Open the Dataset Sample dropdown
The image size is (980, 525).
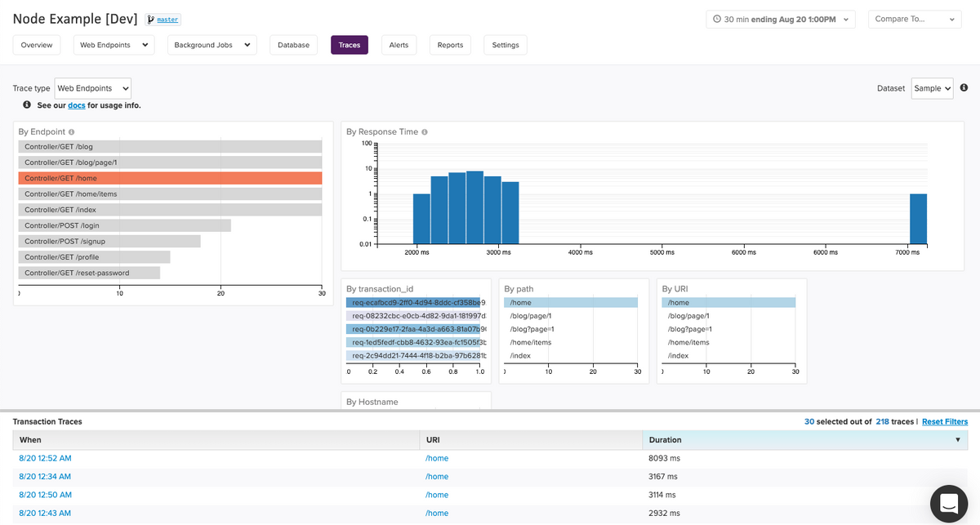pyautogui.click(x=932, y=88)
